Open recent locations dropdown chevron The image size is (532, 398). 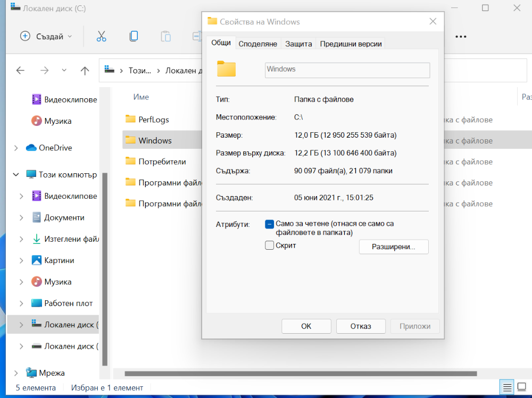coord(64,71)
